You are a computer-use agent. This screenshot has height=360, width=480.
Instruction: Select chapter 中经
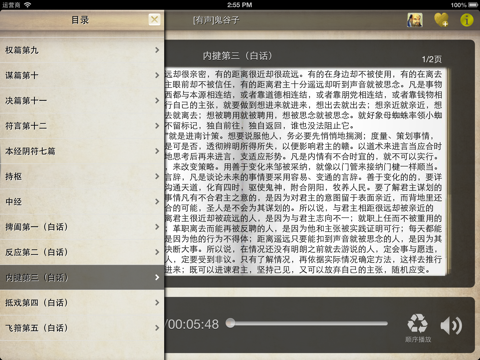tap(82, 202)
